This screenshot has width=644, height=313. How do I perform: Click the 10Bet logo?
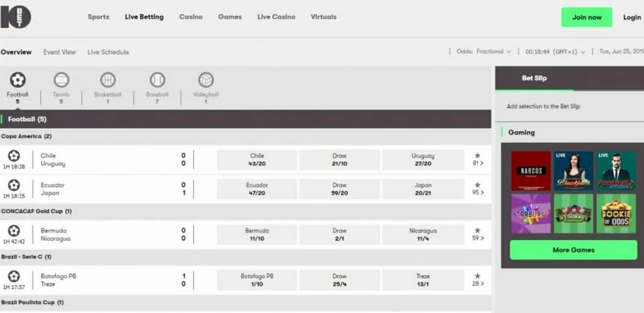[x=16, y=18]
